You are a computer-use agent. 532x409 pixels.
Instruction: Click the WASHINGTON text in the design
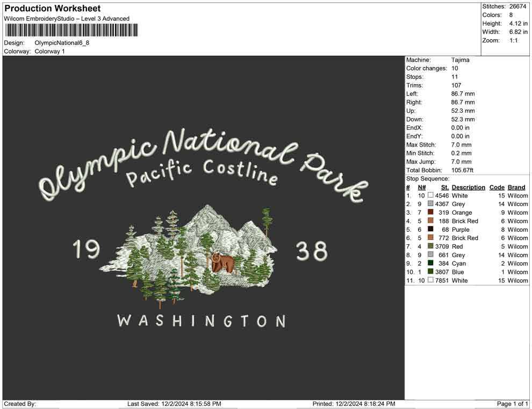point(202,320)
